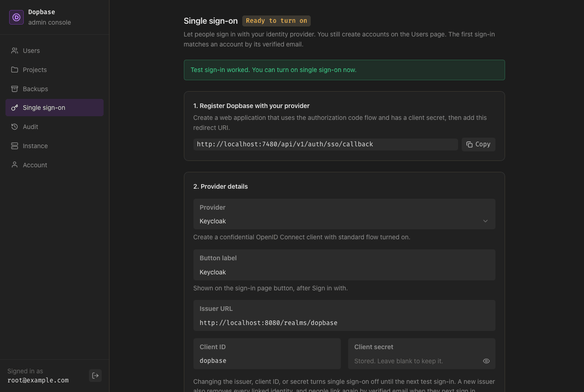This screenshot has width=584, height=392.
Task: Open the Keycloak provider combo box
Action: tap(344, 214)
